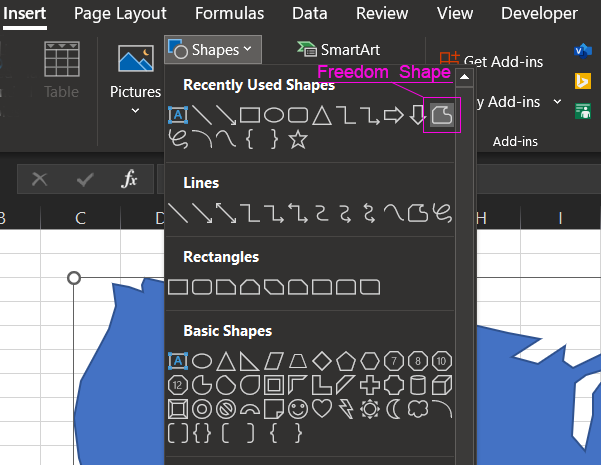The image size is (601, 465).
Task: Select the scribble tool in Lines
Action: [x=443, y=212]
